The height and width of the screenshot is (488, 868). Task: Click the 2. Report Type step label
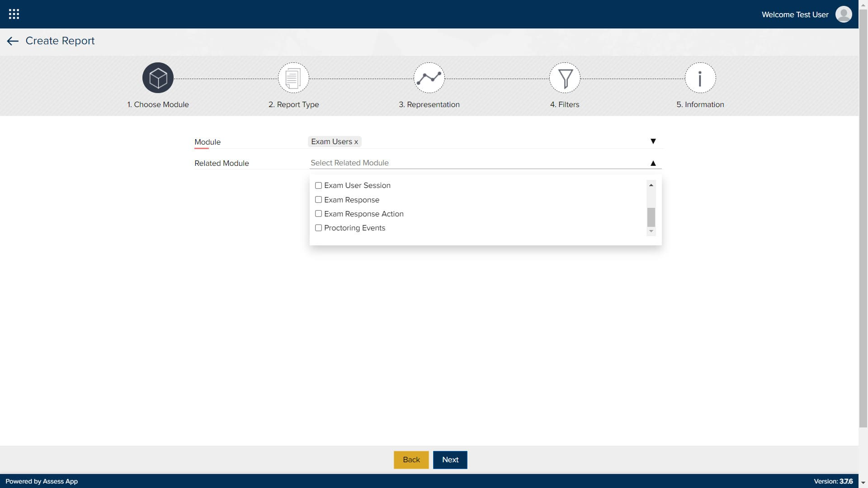point(293,104)
